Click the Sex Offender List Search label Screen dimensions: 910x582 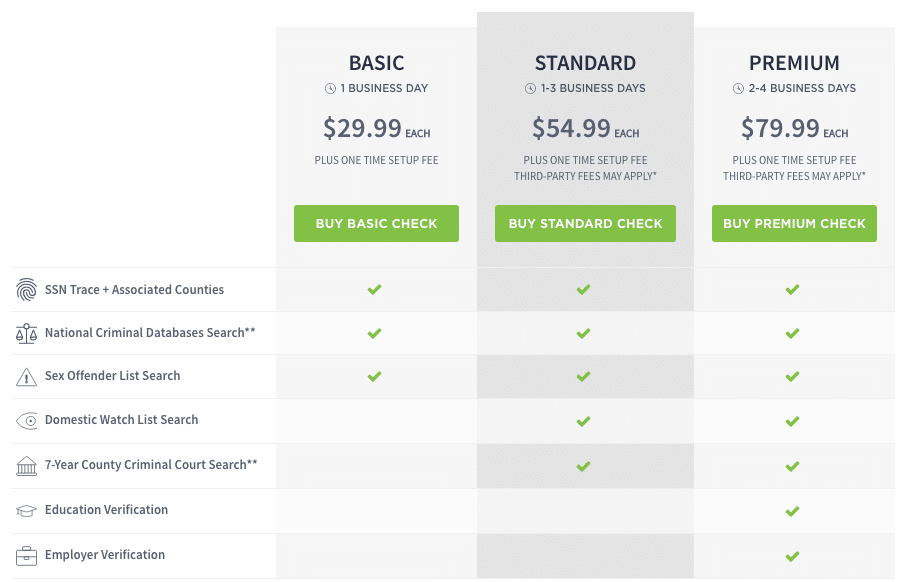113,376
